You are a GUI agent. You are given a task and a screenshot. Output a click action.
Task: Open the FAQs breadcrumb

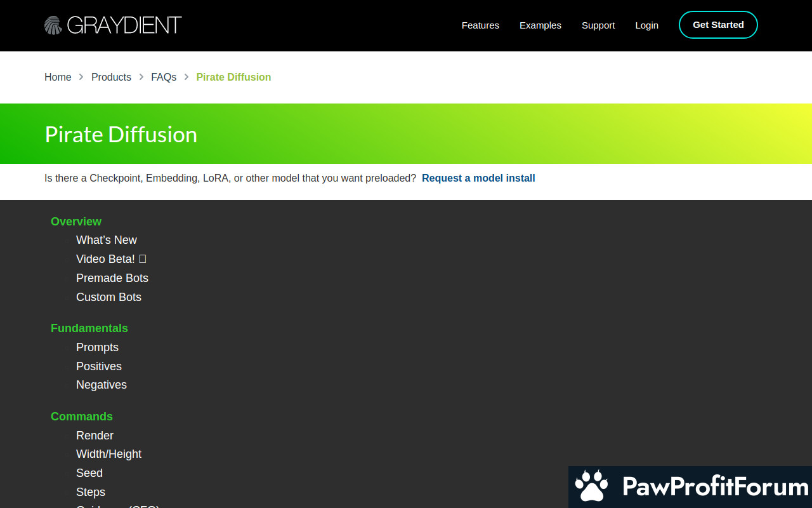pyautogui.click(x=164, y=77)
